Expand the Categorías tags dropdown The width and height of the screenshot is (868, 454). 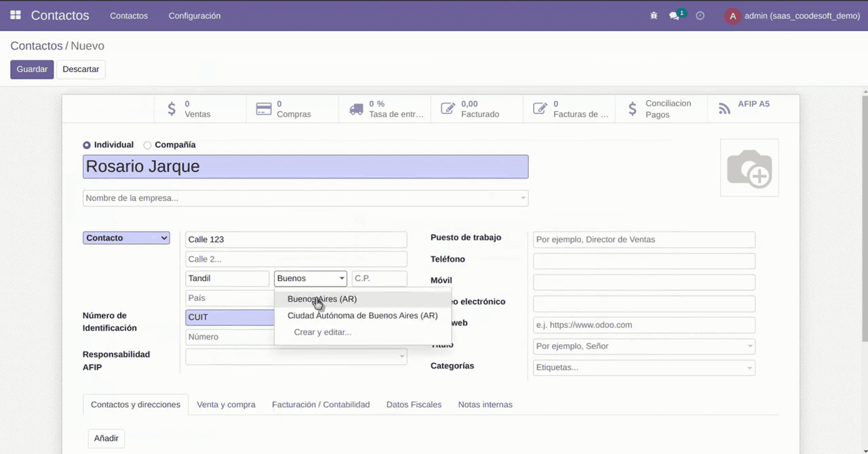pos(750,368)
